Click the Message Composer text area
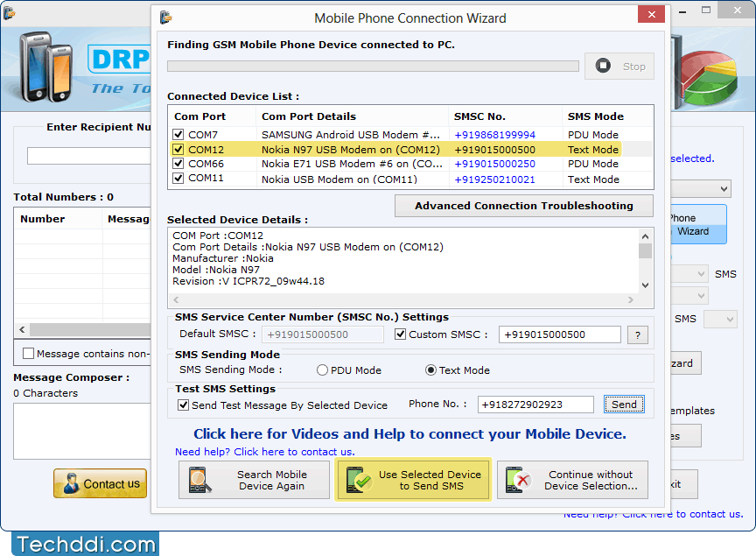 point(82,431)
